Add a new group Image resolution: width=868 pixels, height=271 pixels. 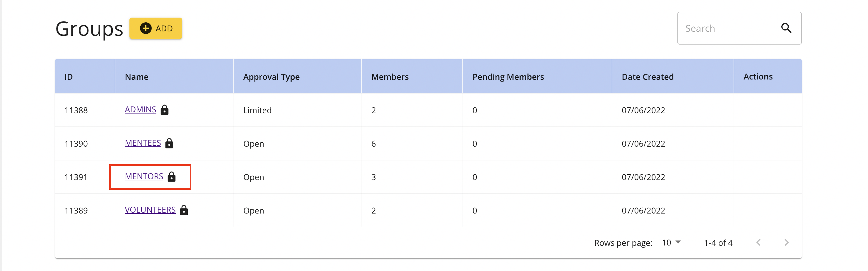click(156, 28)
